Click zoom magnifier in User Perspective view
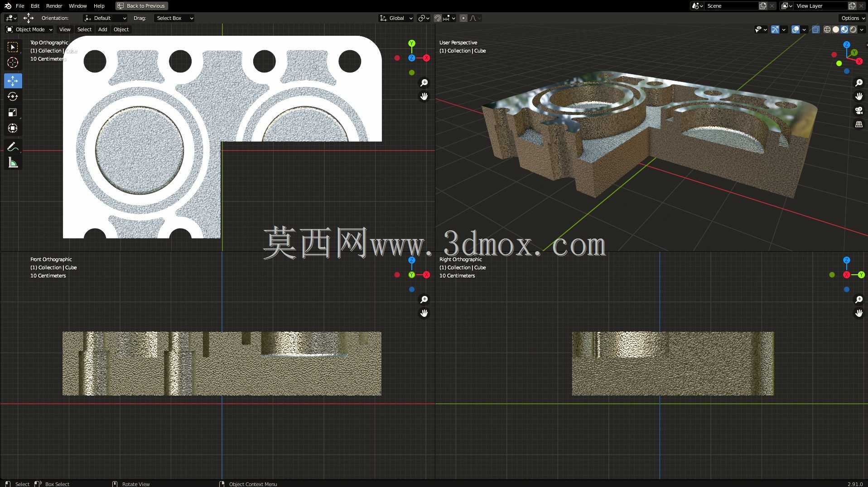 859,82
